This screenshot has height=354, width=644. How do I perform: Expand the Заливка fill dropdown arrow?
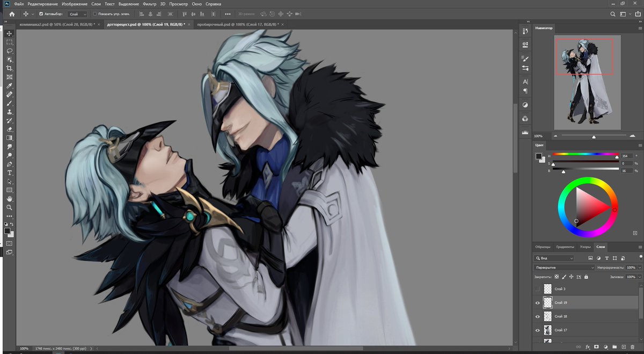tap(639, 277)
